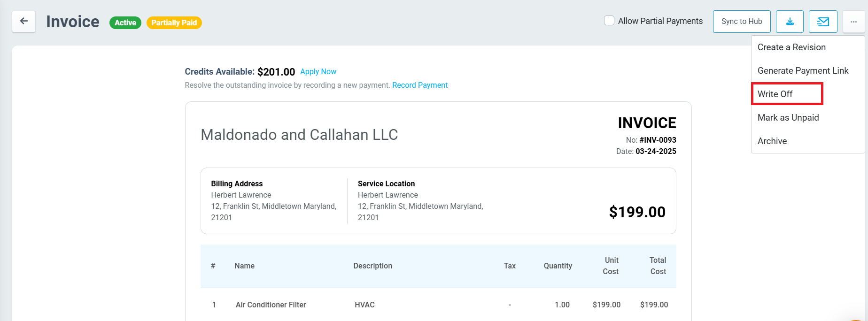Click the email envelope icon
Viewport: 868px width, 321px height.
tap(823, 22)
